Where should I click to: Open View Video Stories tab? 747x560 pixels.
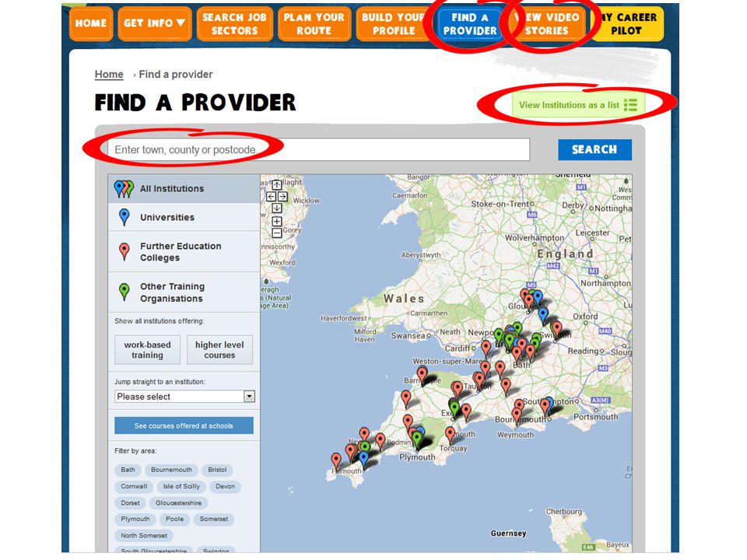tap(547, 23)
